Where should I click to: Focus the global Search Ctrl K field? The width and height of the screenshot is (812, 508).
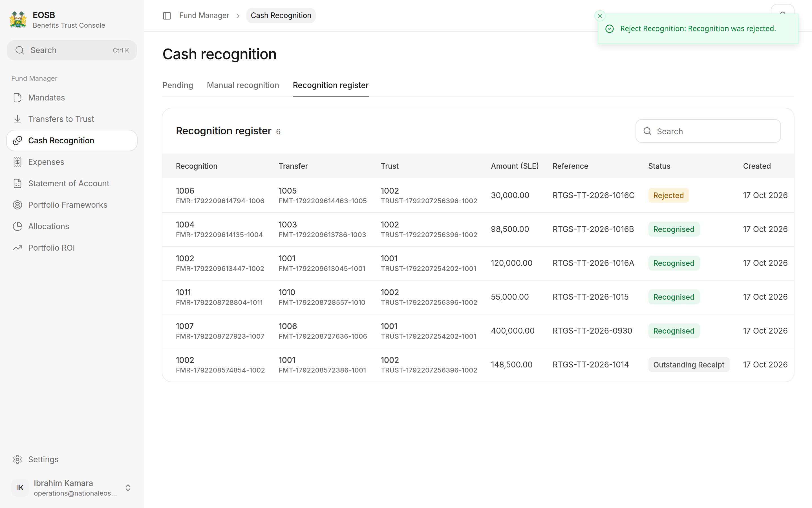point(72,51)
